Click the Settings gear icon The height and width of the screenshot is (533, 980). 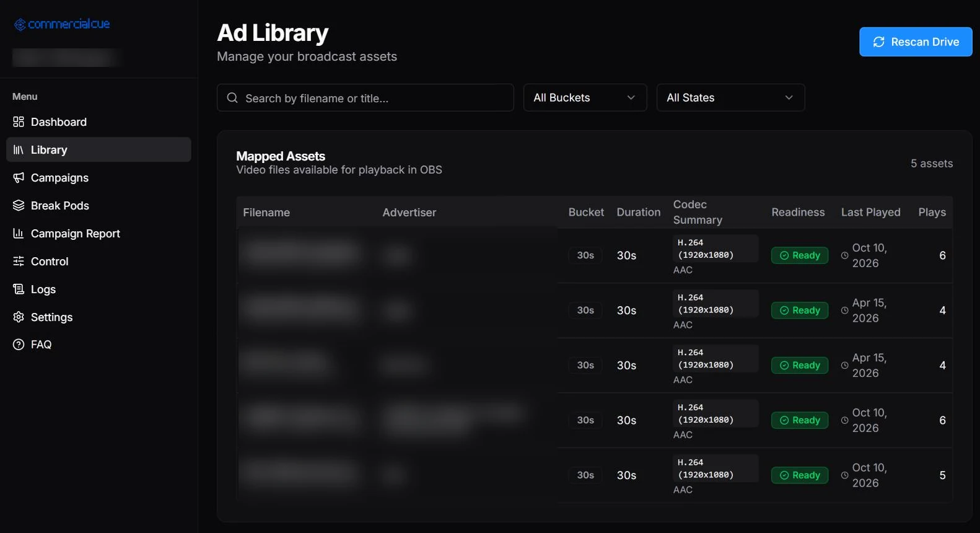click(19, 317)
